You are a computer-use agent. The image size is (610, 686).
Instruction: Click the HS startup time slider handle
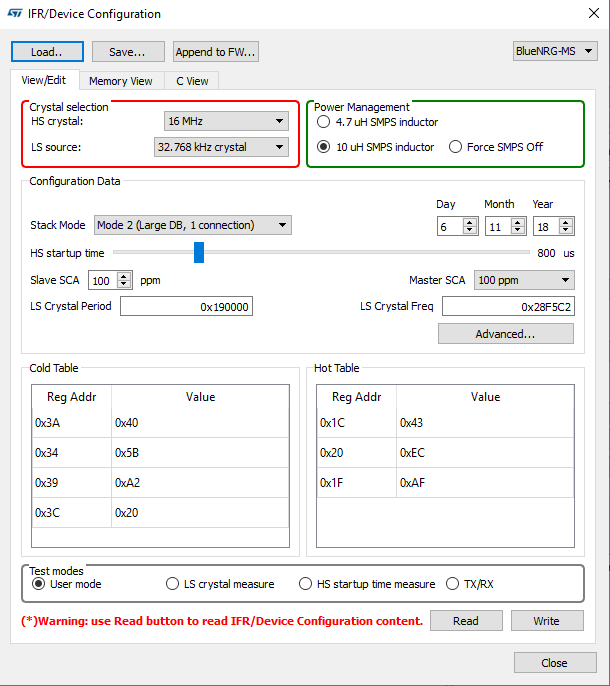pyautogui.click(x=199, y=252)
